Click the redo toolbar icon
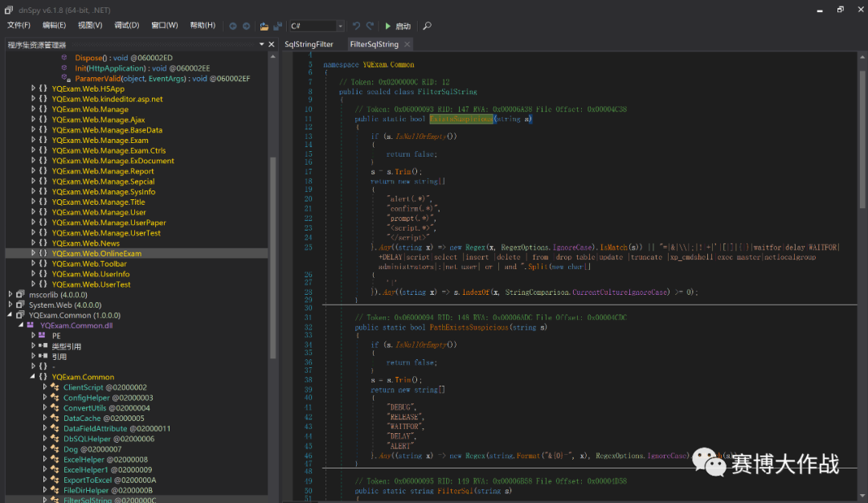This screenshot has width=868, height=503. 370,26
